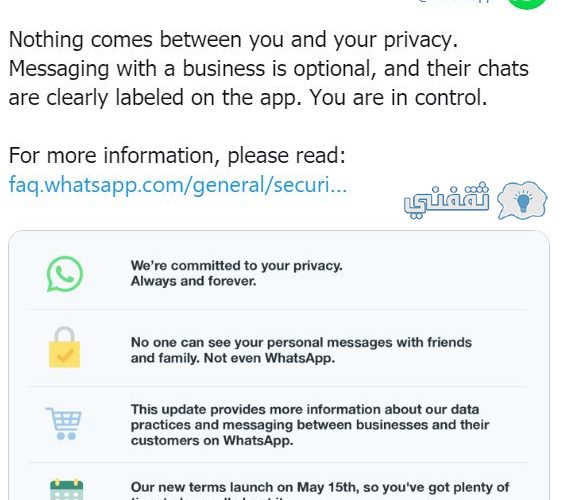Click the "customers on WhatsApp." line
The height and width of the screenshot is (500, 562).
coord(212,441)
